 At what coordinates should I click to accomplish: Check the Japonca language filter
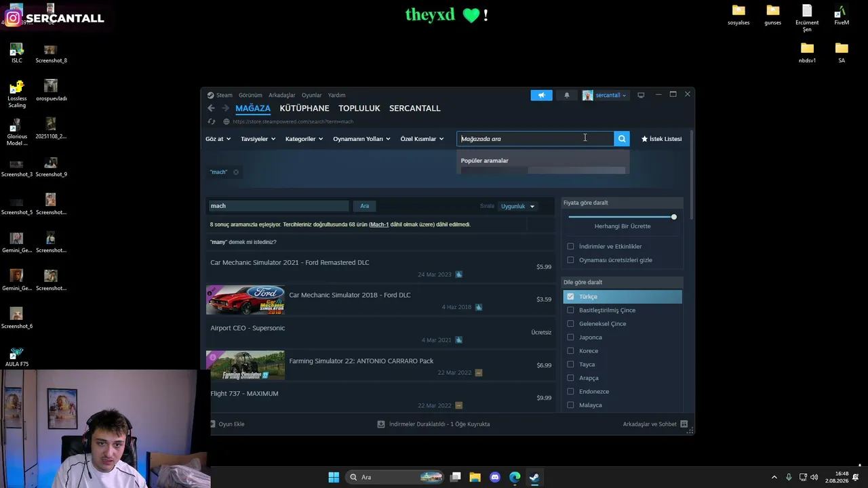point(570,338)
